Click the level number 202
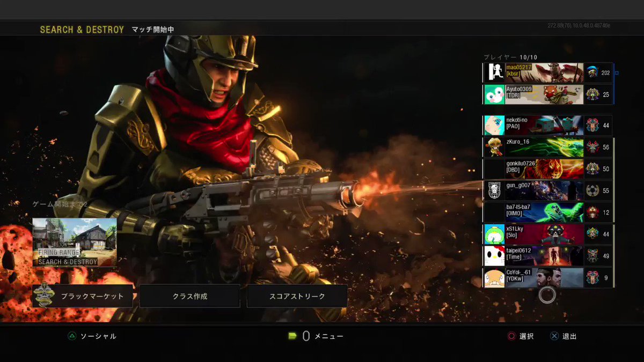Viewport: 644px width, 362px height. pyautogui.click(x=606, y=73)
